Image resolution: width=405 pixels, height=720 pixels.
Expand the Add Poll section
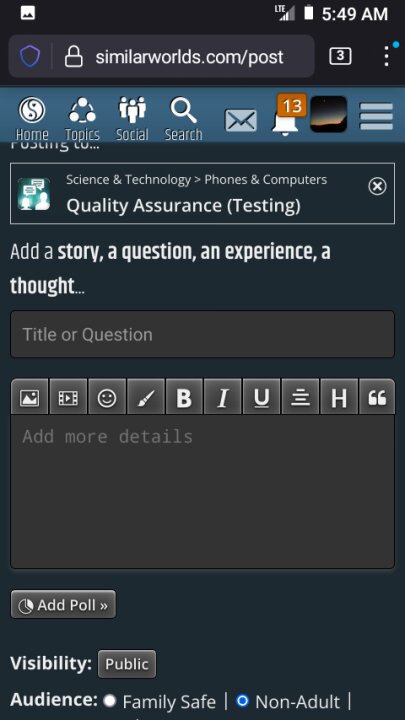click(63, 605)
